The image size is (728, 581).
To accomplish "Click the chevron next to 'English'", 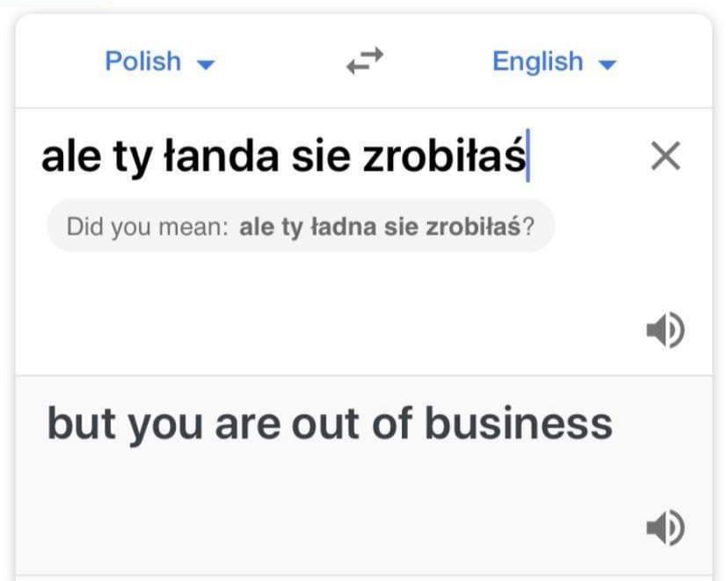I will coord(608,63).
